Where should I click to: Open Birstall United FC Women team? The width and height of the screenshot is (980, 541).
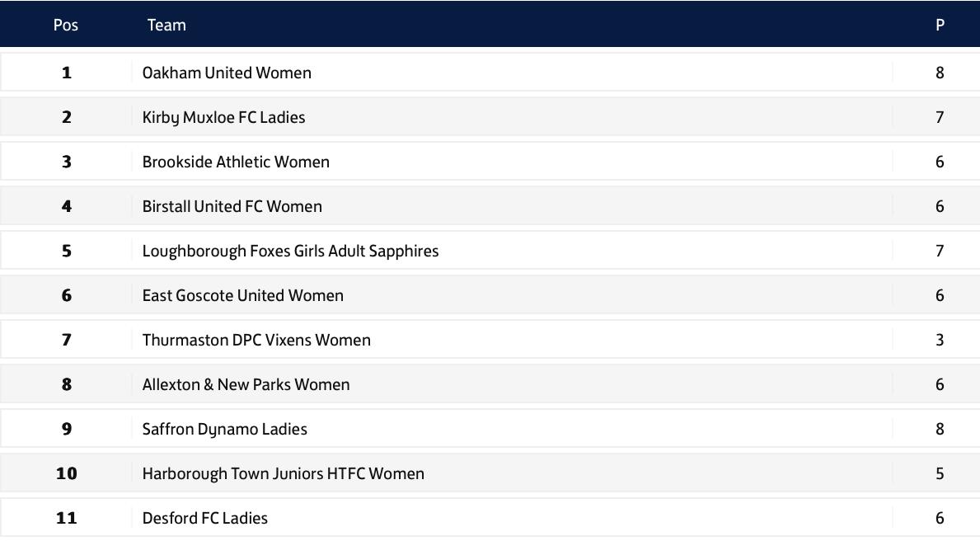click(232, 206)
